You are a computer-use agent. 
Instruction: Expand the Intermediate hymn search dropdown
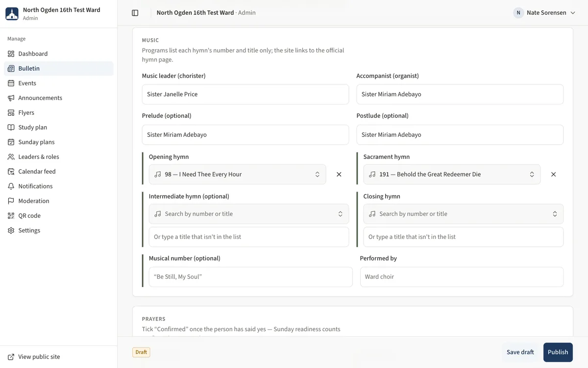249,214
